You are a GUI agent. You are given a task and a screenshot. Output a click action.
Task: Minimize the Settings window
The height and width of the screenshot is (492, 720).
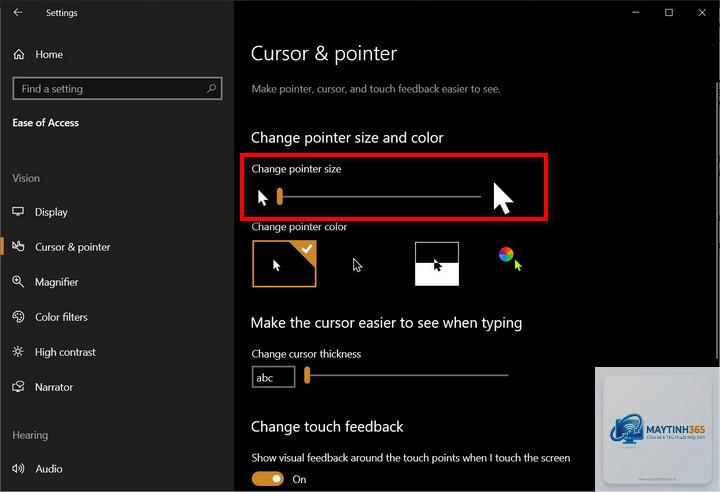[636, 12]
